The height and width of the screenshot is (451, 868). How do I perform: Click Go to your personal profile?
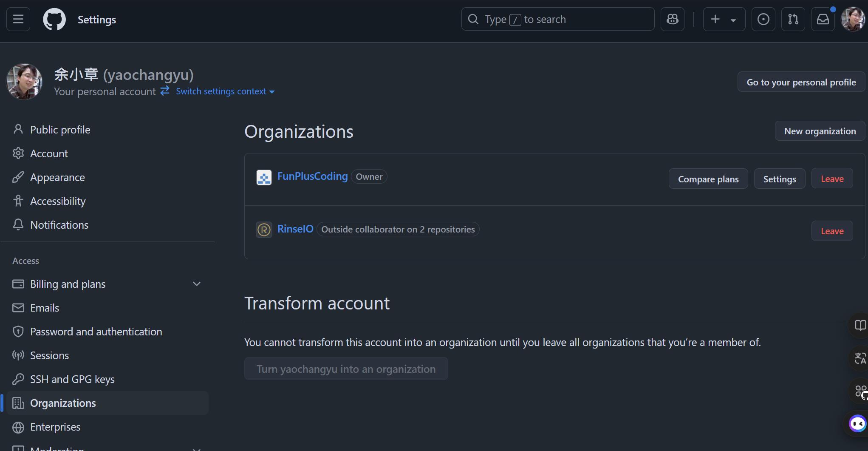pos(801,82)
